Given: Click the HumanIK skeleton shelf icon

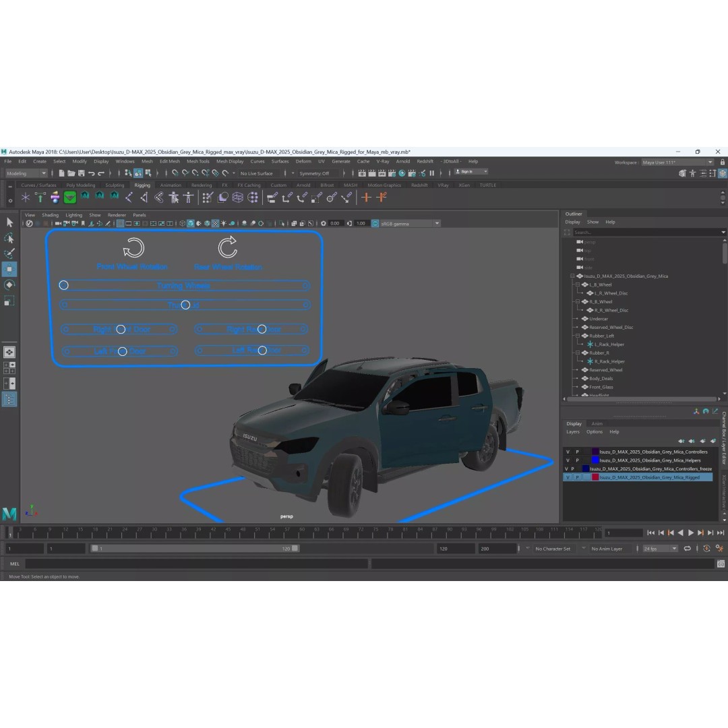Looking at the screenshot, I should [x=189, y=198].
